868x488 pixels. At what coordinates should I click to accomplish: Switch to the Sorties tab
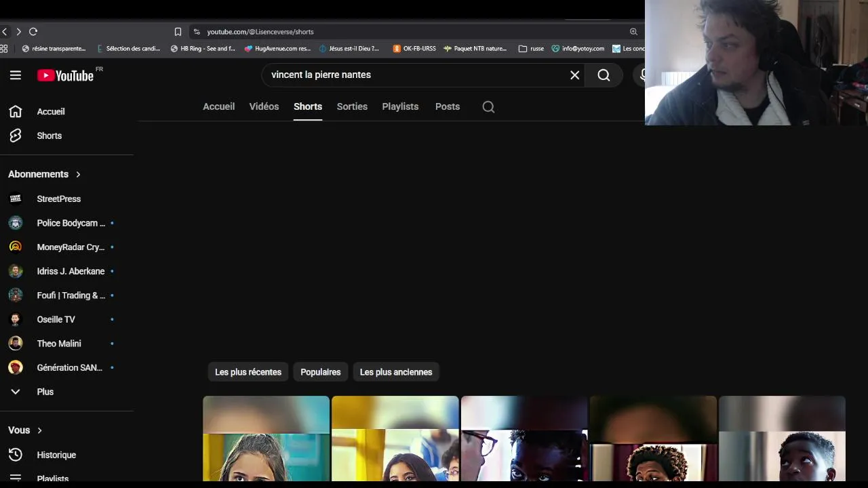point(352,106)
